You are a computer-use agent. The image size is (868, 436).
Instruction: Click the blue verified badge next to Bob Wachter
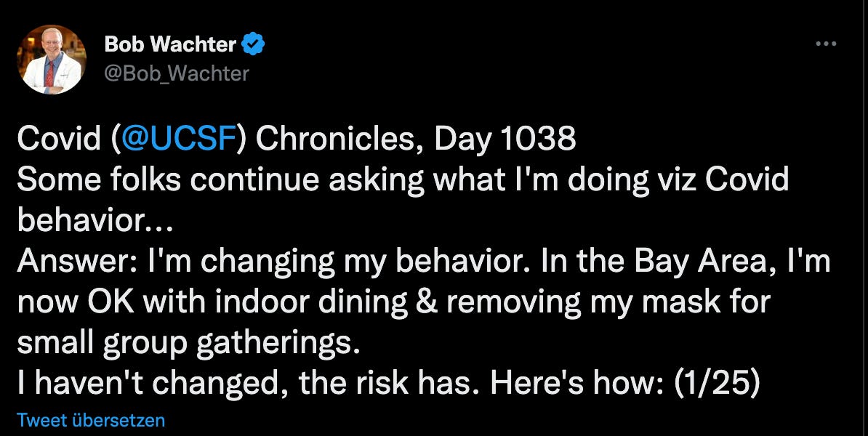(252, 42)
